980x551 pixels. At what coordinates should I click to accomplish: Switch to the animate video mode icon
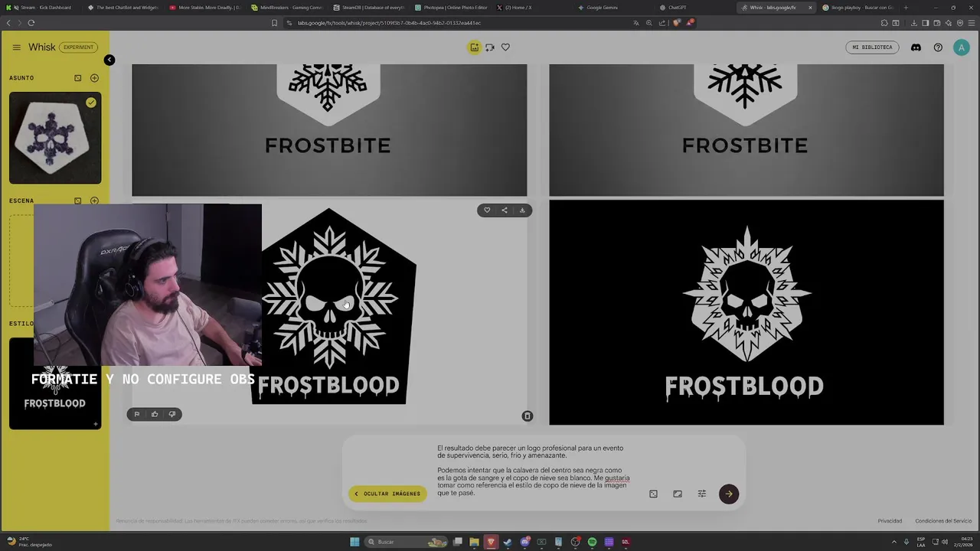(x=490, y=47)
